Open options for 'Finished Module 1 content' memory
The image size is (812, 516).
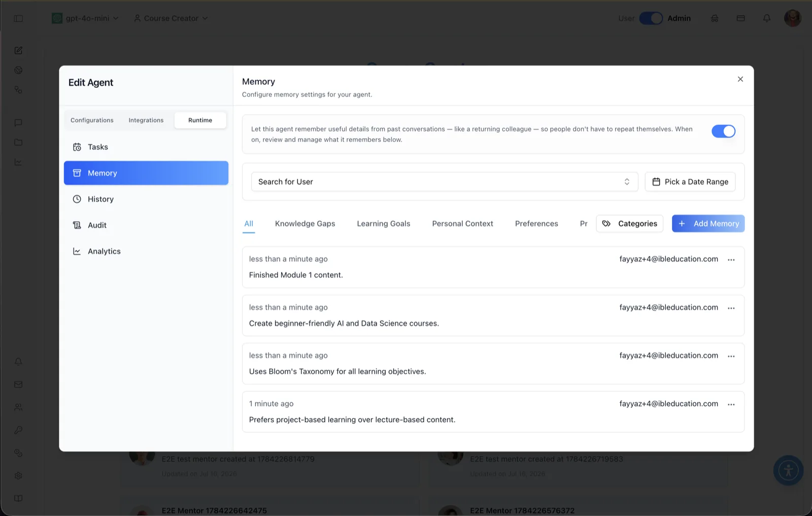[x=731, y=260]
